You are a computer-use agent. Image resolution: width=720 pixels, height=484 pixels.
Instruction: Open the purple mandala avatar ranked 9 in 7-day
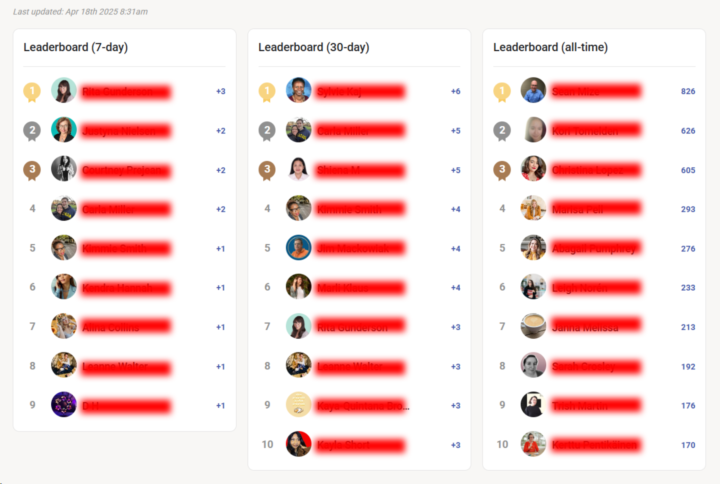pos(64,405)
